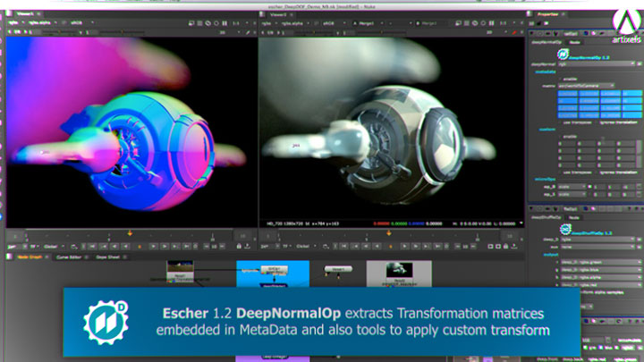Open rgba layer dropdown in left viewer
Viewport: 644px width, 362px height.
16,23
